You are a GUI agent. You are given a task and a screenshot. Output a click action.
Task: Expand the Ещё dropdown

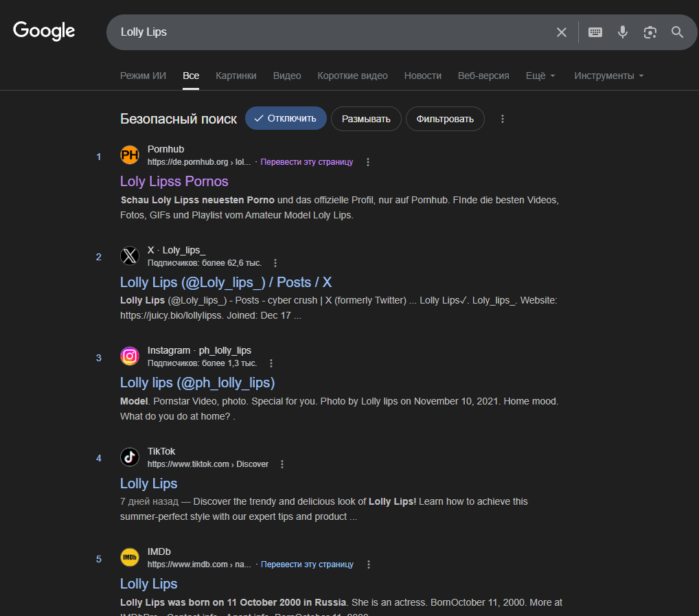point(540,76)
